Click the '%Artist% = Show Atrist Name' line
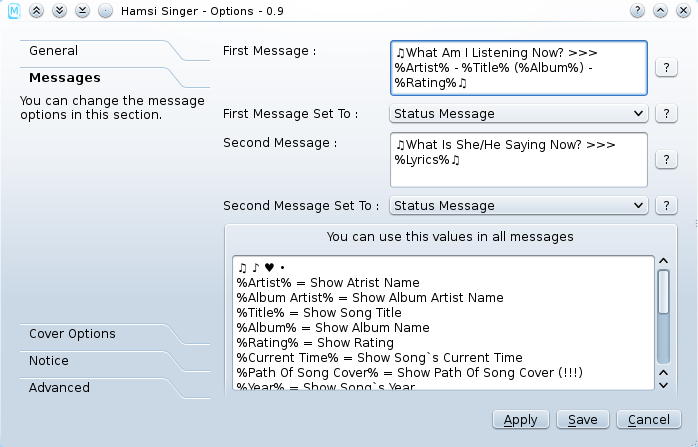Screen dimensions: 698x447 (x=328, y=283)
